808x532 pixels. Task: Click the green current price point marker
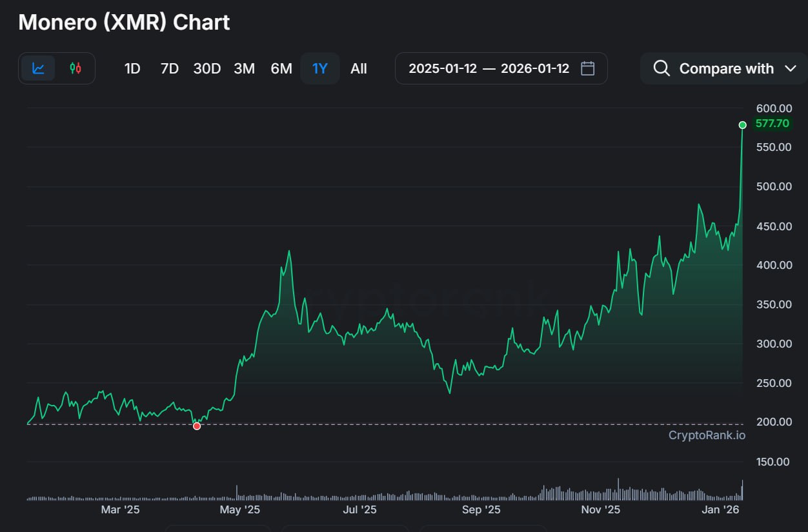click(743, 124)
